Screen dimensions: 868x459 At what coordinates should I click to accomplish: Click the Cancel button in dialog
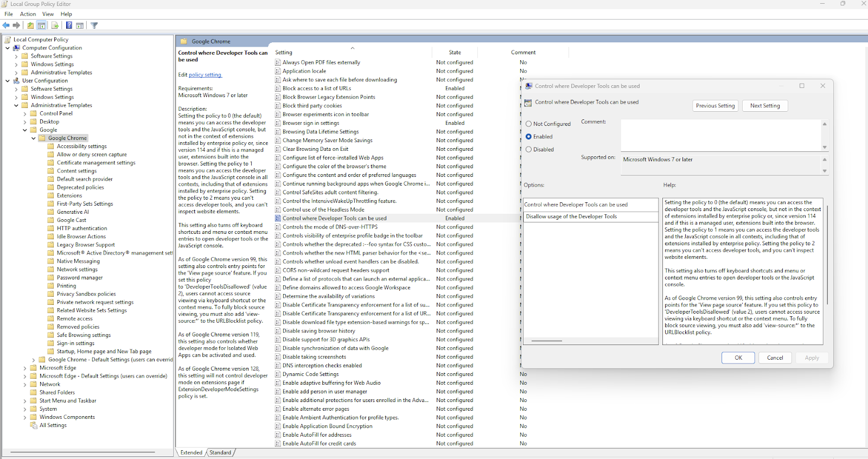pyautogui.click(x=775, y=358)
